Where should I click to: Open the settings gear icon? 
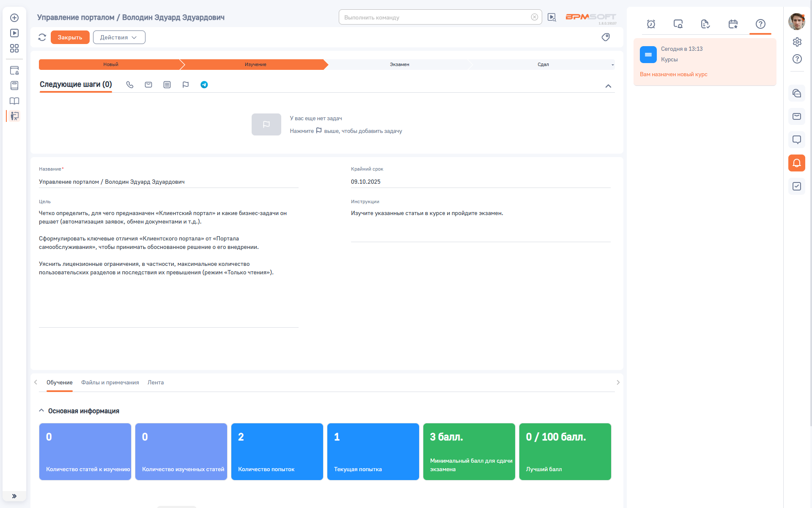(x=797, y=42)
